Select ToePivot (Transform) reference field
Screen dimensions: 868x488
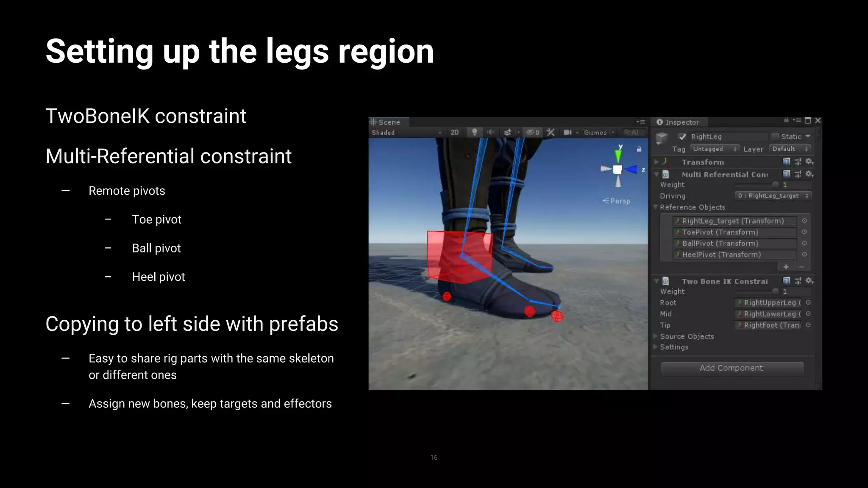[734, 232]
